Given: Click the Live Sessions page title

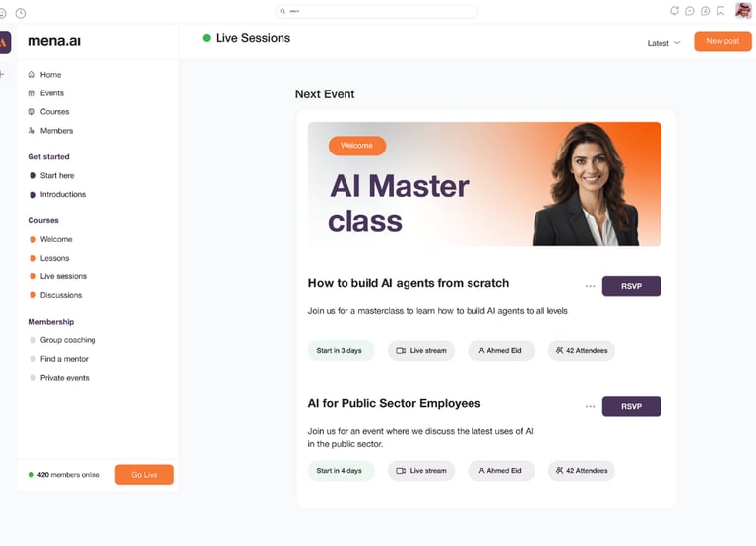Looking at the screenshot, I should [253, 38].
